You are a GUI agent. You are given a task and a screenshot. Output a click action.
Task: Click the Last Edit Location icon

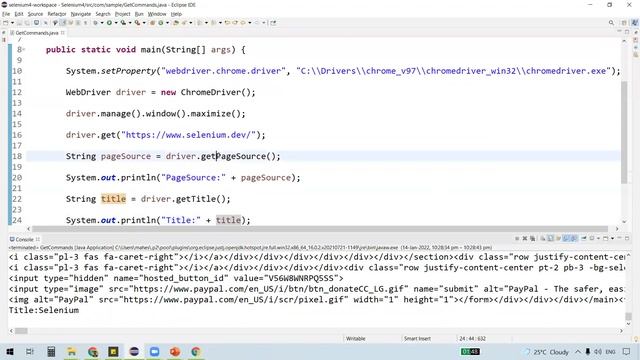coord(227,23)
